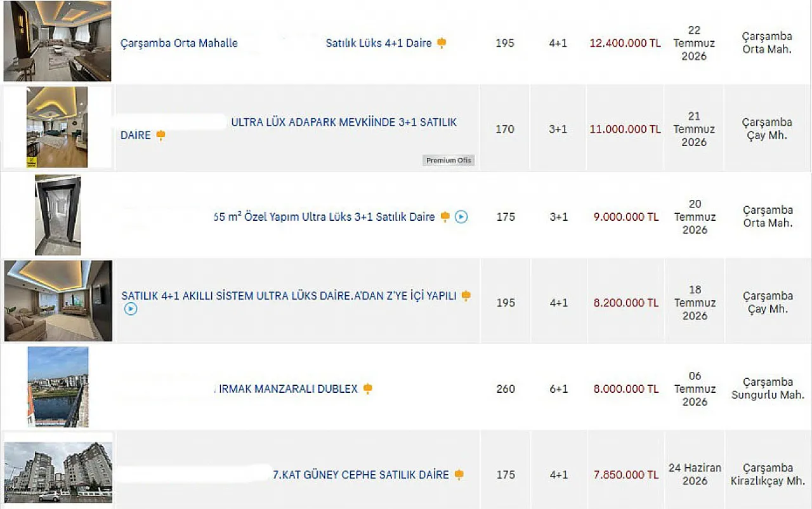Screen dimensions: 812x509
Task: Click the orange pin icon after GÜNEY CEPHE SATILIK DAİRE
Action: point(459,475)
